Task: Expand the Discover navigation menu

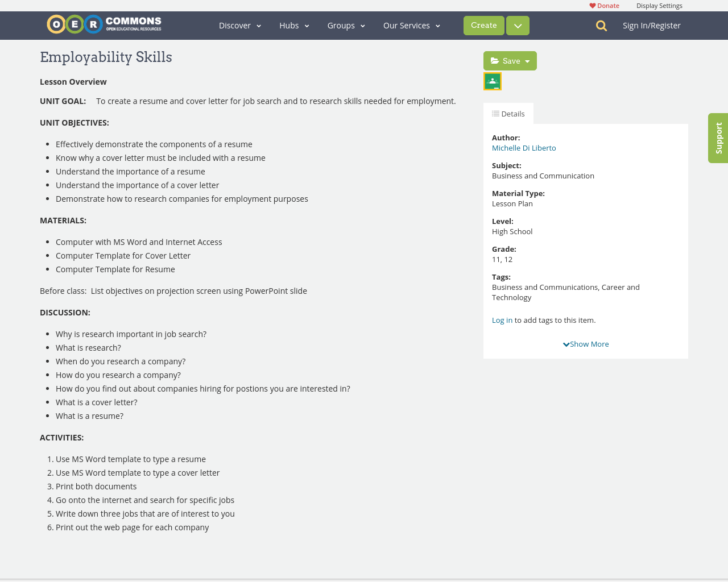Action: [235, 25]
